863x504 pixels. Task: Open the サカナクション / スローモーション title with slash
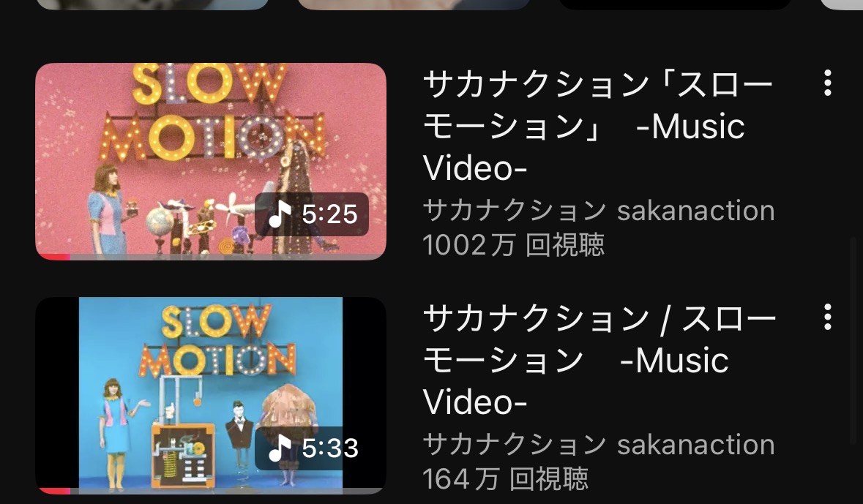tap(599, 361)
